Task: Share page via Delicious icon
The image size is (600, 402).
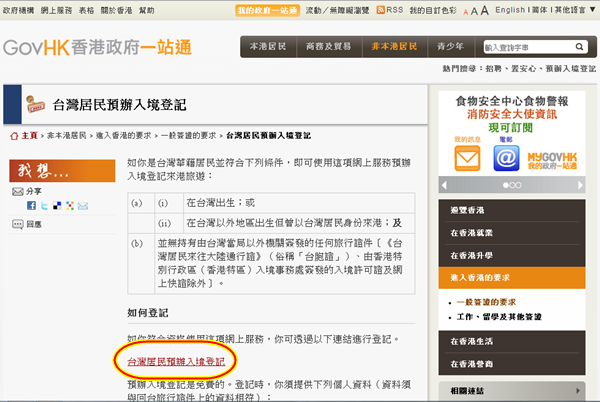Action: [x=57, y=206]
